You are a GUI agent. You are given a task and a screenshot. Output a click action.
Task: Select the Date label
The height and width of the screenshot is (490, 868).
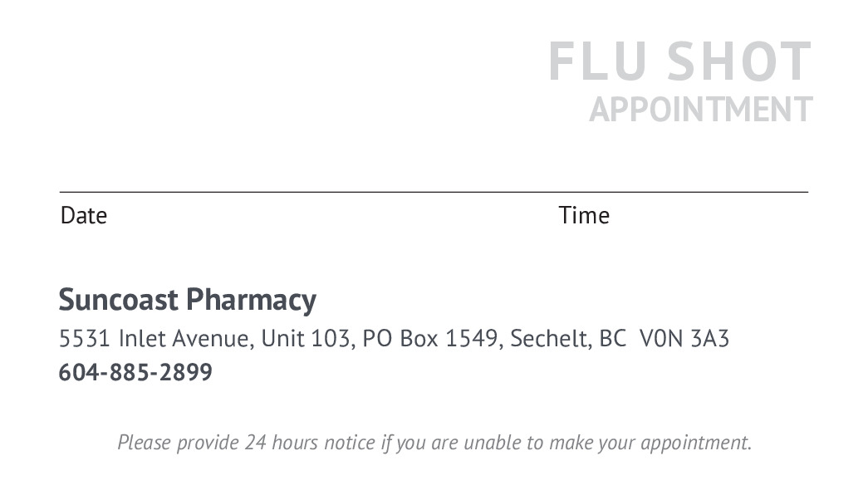click(84, 216)
